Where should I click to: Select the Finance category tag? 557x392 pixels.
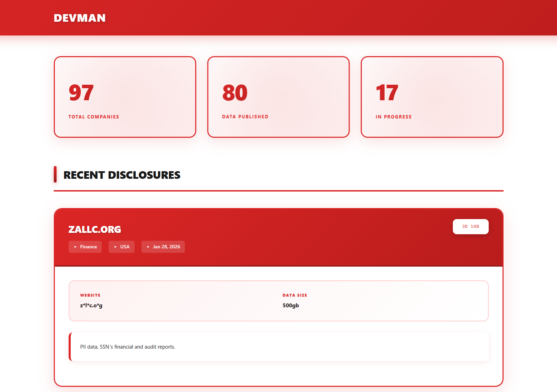point(85,247)
